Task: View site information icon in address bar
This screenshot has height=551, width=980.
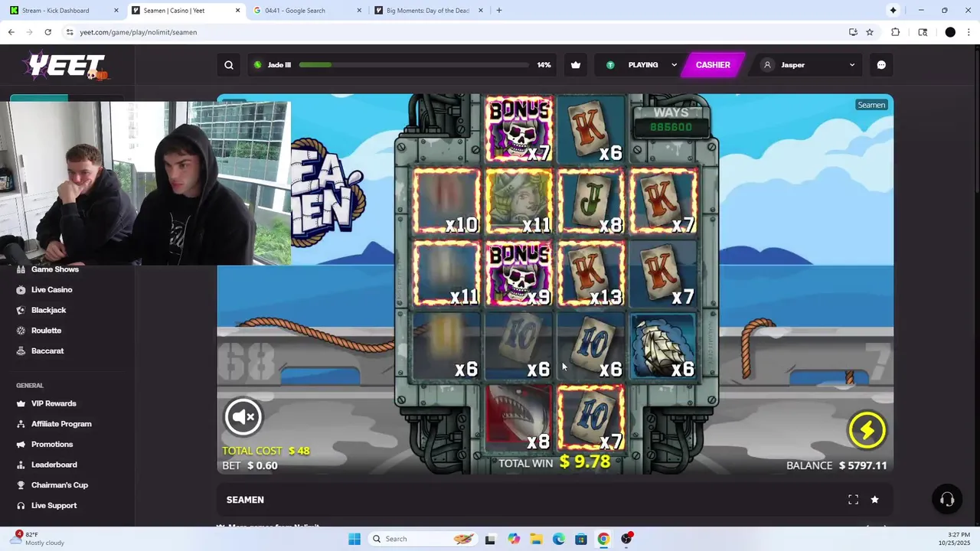Action: click(70, 32)
